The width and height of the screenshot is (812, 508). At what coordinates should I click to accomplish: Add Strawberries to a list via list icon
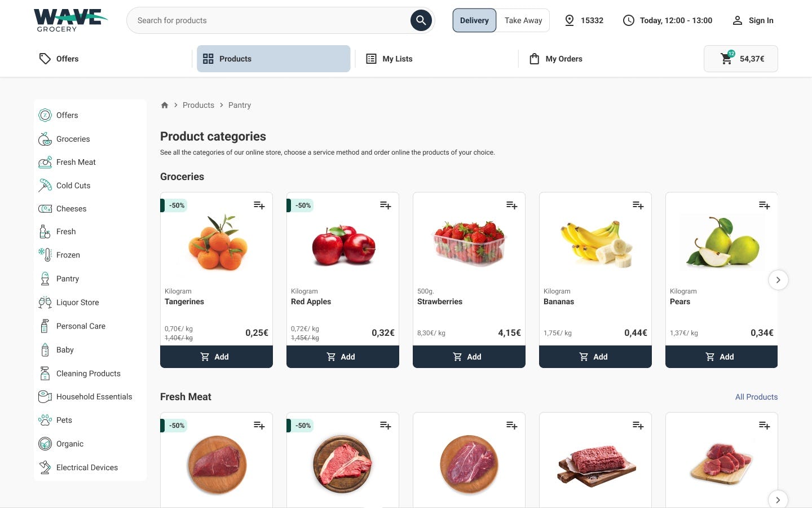[x=511, y=205]
